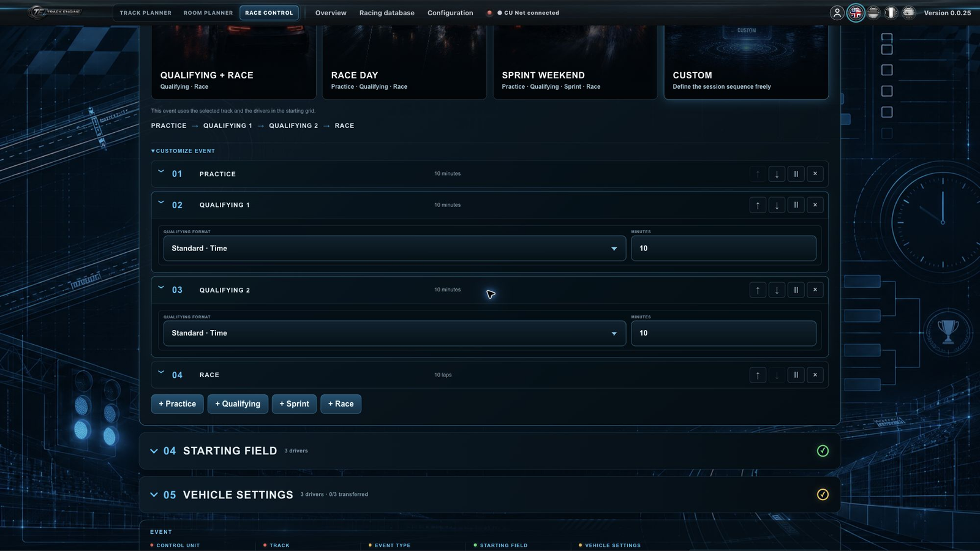The height and width of the screenshot is (551, 980).
Task: Select the Sprint Weekend event card
Action: click(575, 62)
